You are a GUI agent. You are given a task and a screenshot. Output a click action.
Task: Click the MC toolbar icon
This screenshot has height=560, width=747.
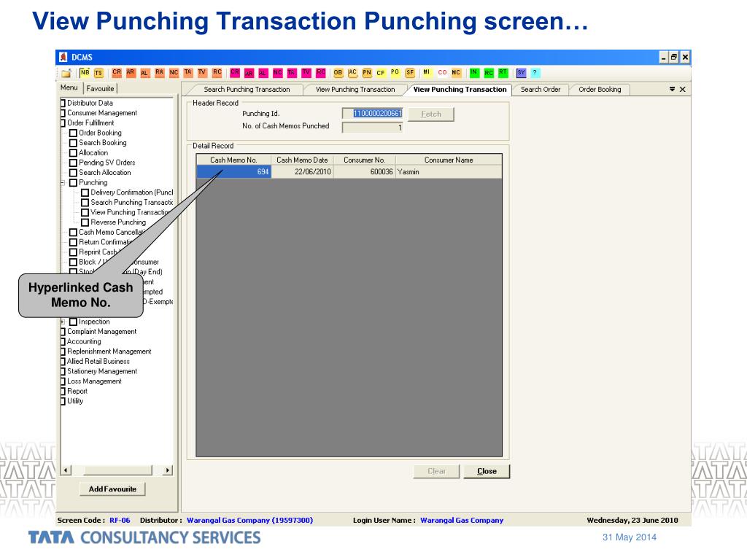pos(456,72)
